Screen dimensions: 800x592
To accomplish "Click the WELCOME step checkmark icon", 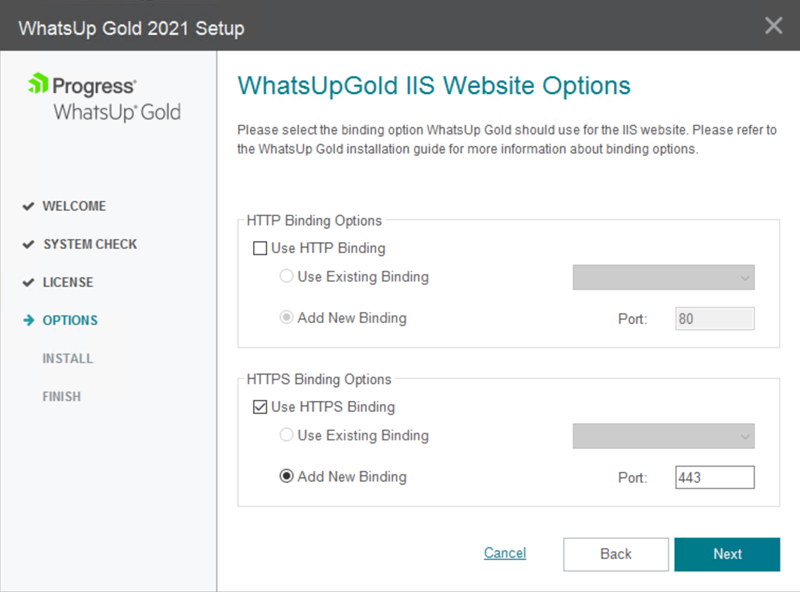I will click(x=29, y=206).
